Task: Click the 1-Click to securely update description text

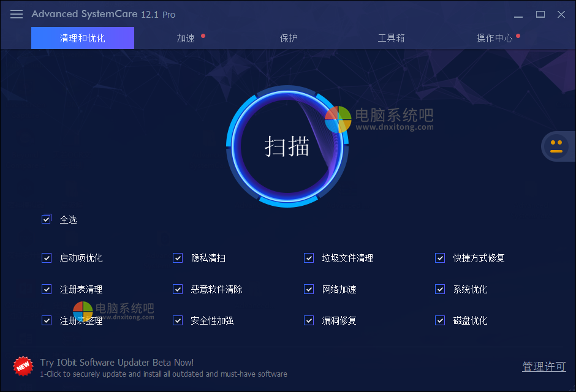Action: pyautogui.click(x=164, y=374)
